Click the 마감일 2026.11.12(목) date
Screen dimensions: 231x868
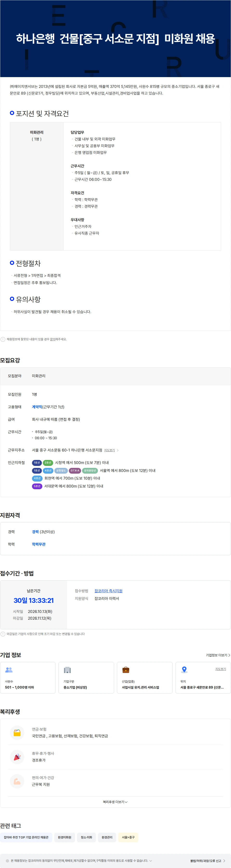pyautogui.click(x=40, y=618)
